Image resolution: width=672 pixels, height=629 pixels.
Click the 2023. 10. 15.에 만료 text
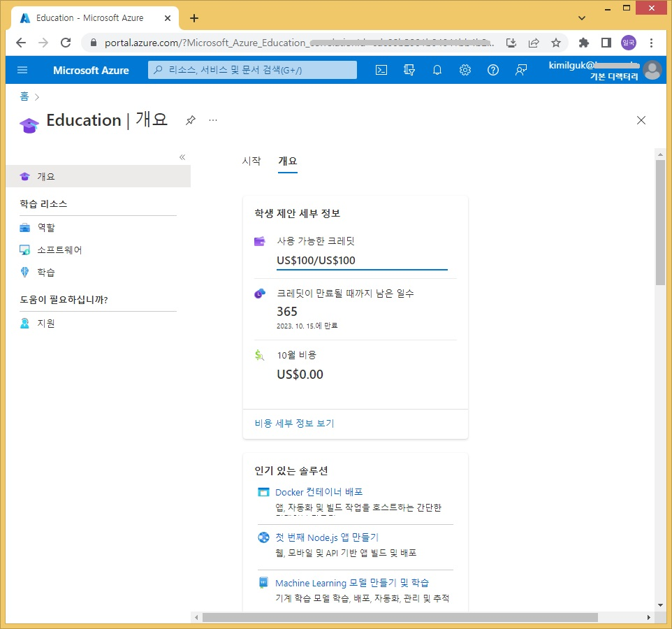307,326
